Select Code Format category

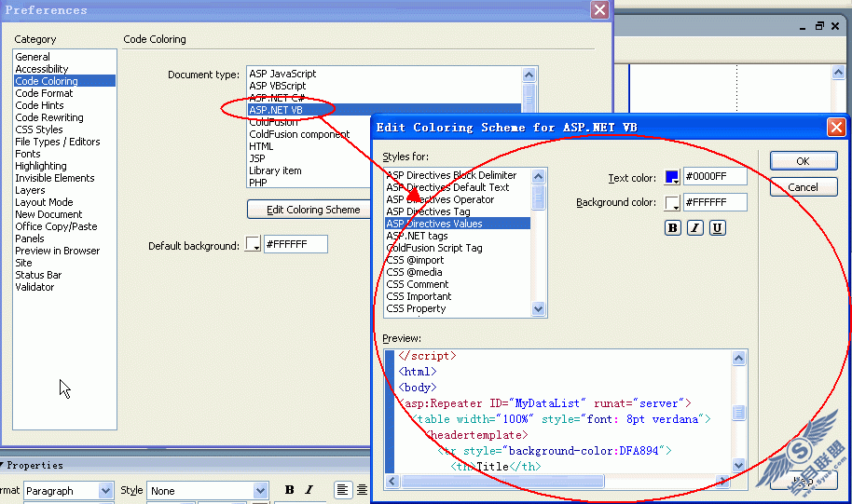[44, 93]
